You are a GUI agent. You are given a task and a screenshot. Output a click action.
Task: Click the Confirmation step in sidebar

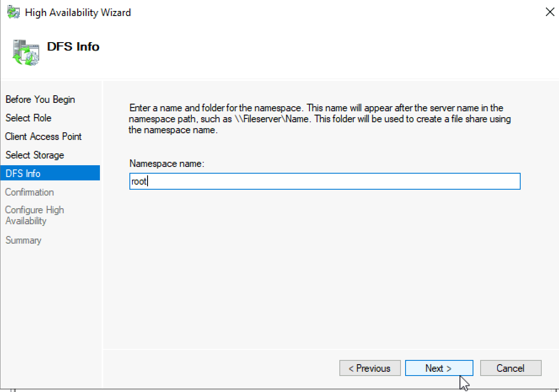pyautogui.click(x=30, y=192)
